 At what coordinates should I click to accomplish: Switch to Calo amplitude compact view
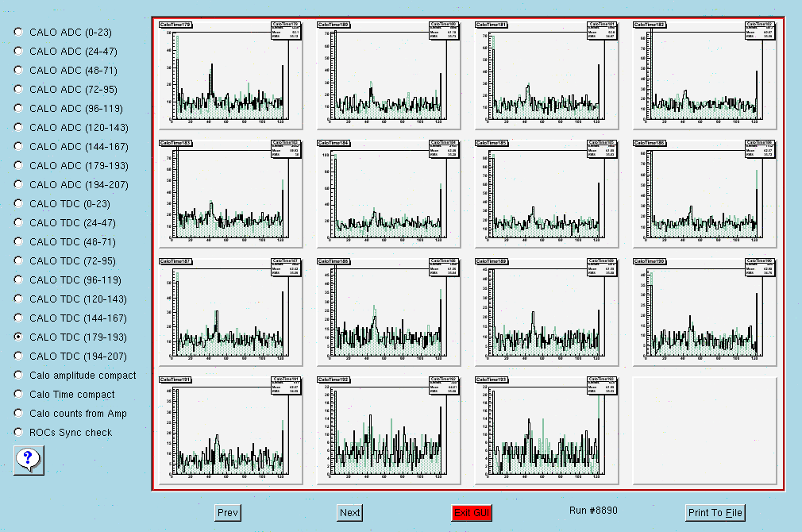18,375
